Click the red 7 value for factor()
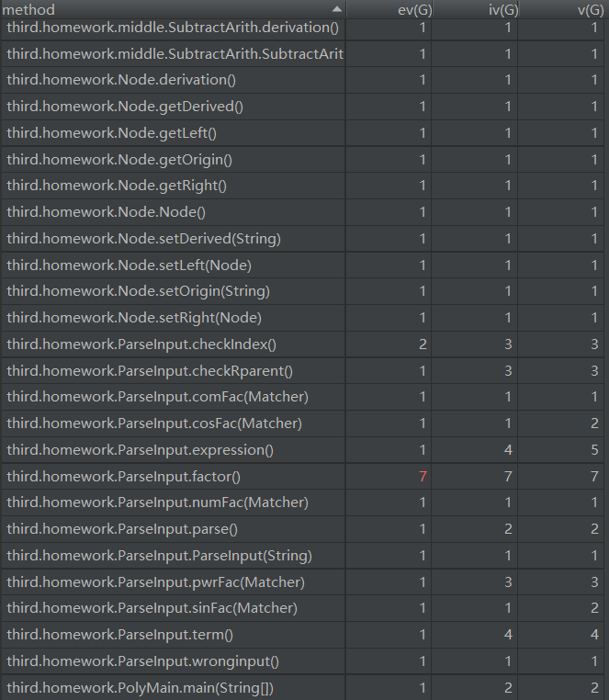609x700 pixels. 423,477
